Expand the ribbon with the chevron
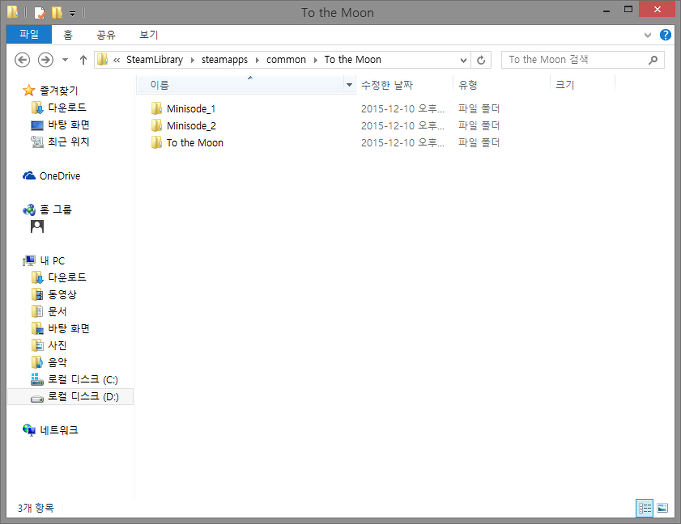This screenshot has width=681, height=524. (x=648, y=35)
